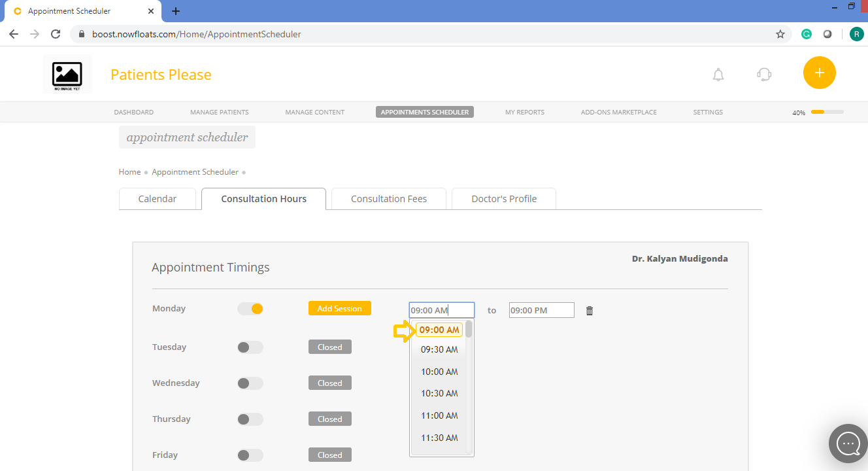Go back with browser back arrow
This screenshot has height=471, width=868.
[x=14, y=34]
